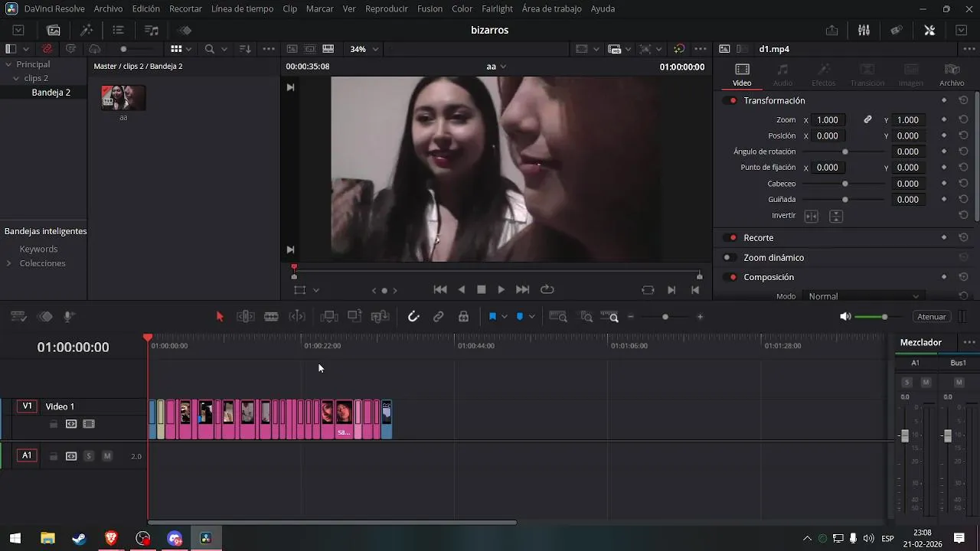980x551 pixels.
Task: Open the marker color dropdown arrow
Action: click(531, 317)
